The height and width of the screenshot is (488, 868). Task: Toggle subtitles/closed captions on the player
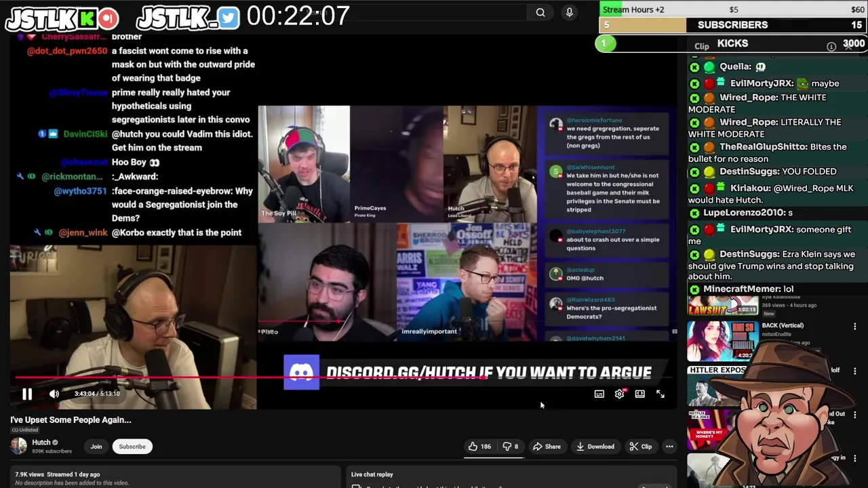599,394
